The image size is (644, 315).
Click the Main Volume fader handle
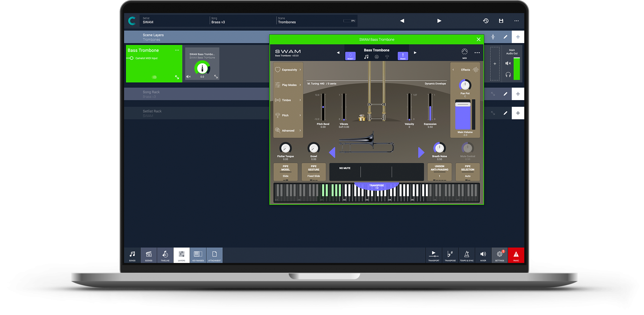pyautogui.click(x=463, y=104)
